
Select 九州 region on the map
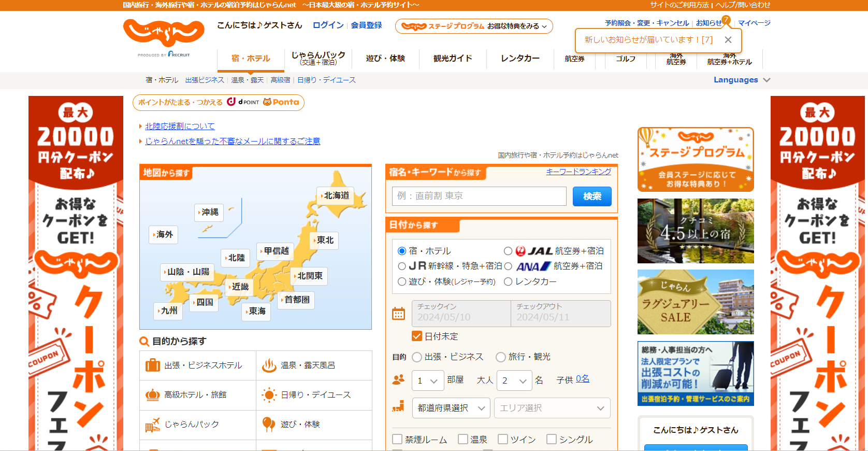click(x=168, y=311)
